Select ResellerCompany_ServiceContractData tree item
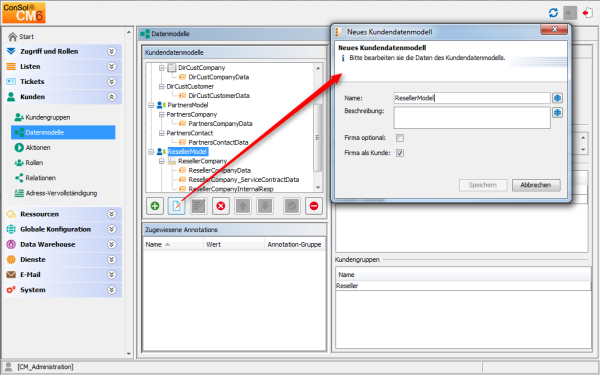This screenshot has height=375, width=600. point(244,179)
